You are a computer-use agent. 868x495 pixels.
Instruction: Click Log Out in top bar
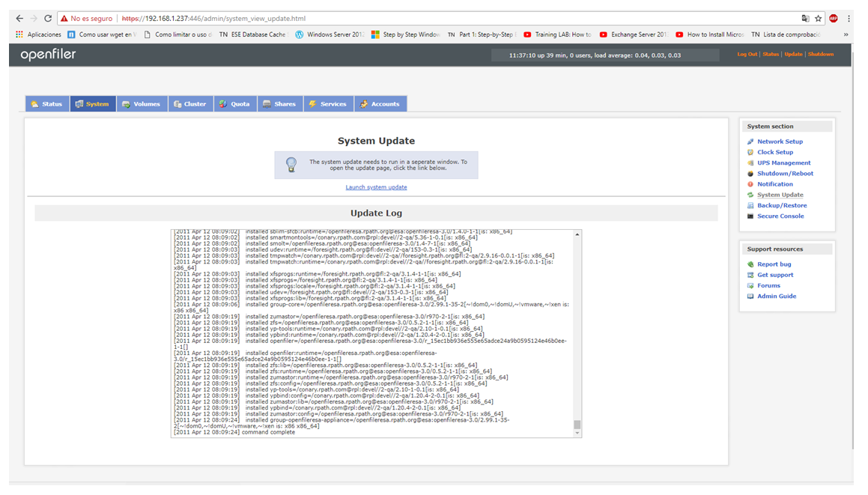747,54
